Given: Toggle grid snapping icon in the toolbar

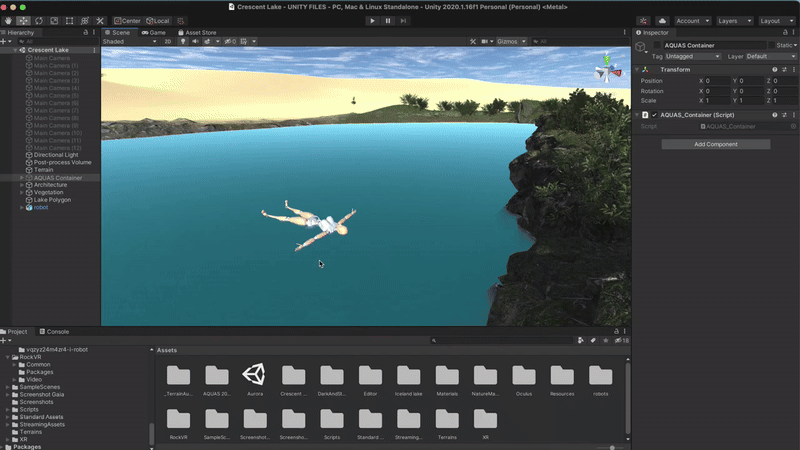Looking at the screenshot, I should point(181,21).
